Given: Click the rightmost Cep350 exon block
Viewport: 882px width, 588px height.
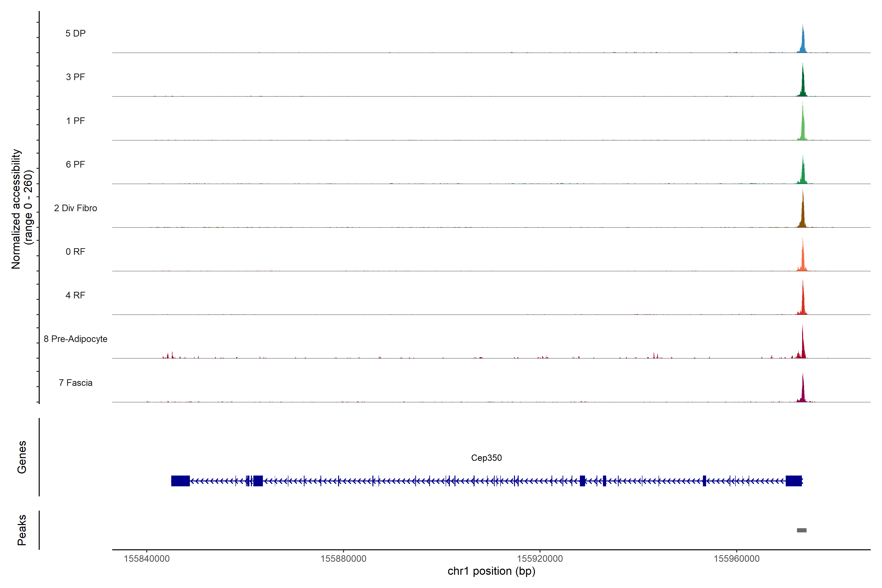Looking at the screenshot, I should (794, 481).
